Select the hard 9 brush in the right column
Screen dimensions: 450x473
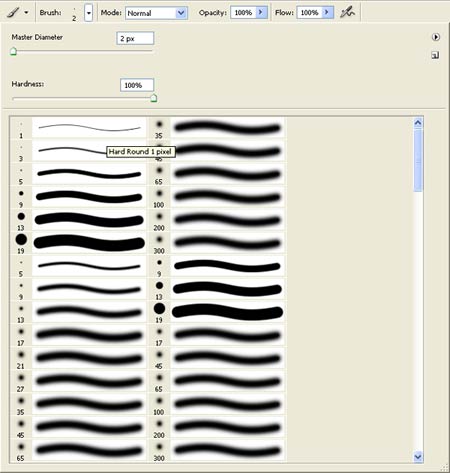click(217, 266)
